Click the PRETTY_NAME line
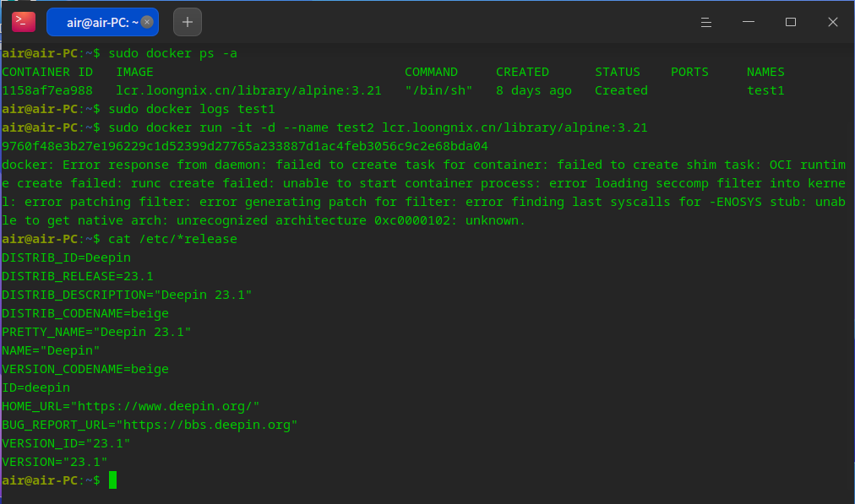 tap(96, 332)
